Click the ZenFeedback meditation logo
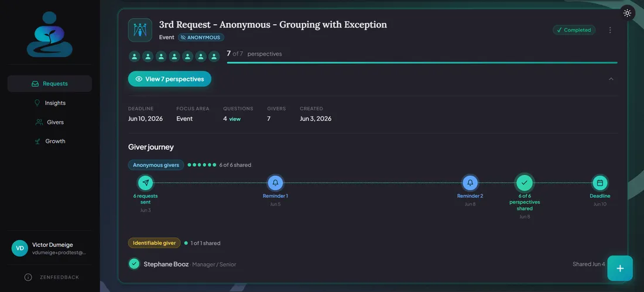 50,35
